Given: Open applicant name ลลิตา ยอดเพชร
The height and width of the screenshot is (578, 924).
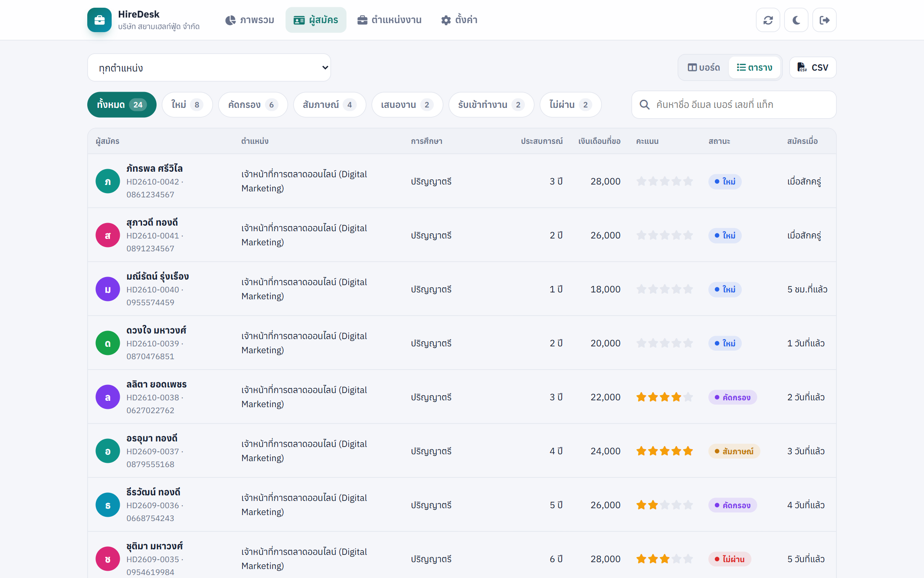Looking at the screenshot, I should point(157,384).
